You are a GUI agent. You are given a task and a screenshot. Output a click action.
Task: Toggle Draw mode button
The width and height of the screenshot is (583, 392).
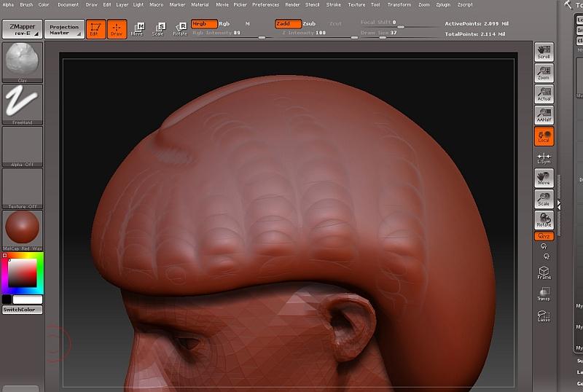[x=117, y=29]
